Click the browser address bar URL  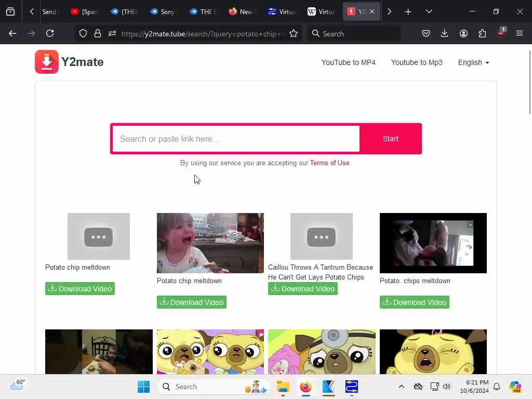click(x=202, y=34)
